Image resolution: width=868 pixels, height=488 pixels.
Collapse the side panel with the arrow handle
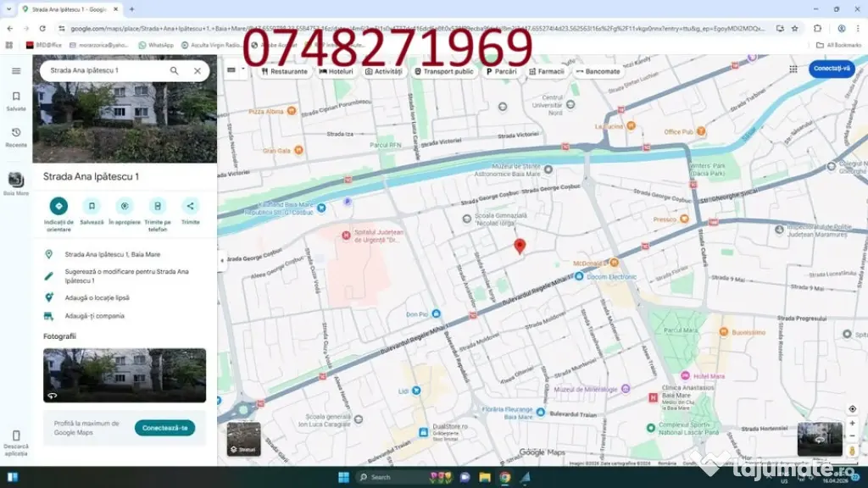click(222, 261)
